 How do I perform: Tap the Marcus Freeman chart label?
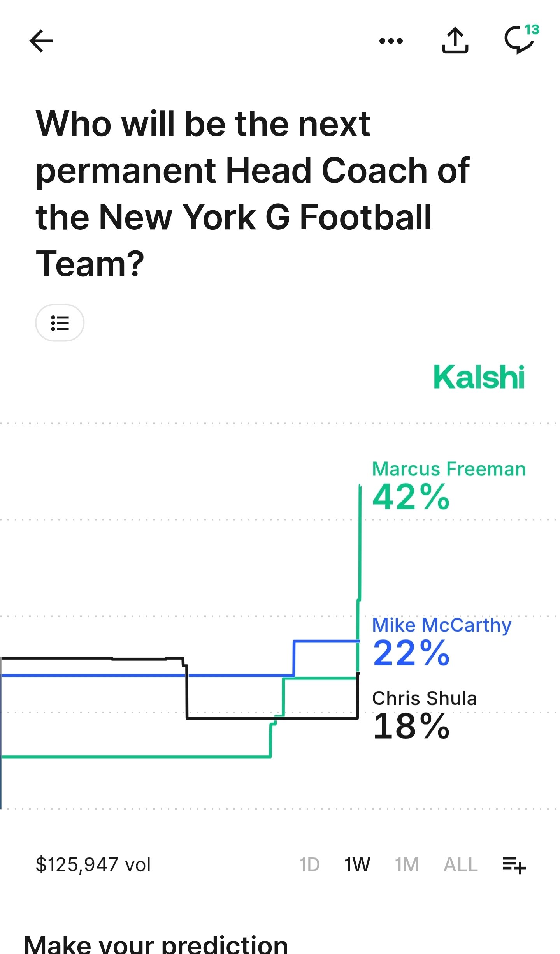point(449,469)
